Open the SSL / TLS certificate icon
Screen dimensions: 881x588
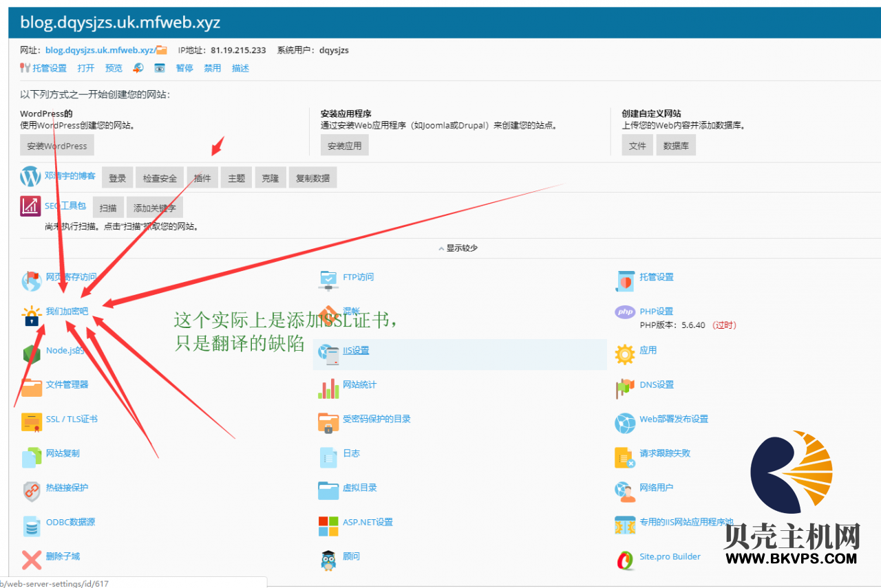coord(32,421)
